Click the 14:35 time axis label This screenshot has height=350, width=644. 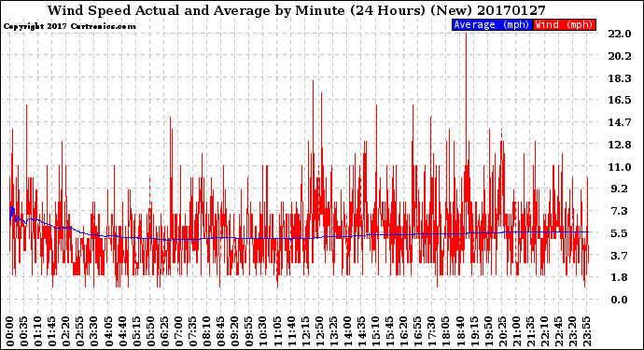coord(361,331)
